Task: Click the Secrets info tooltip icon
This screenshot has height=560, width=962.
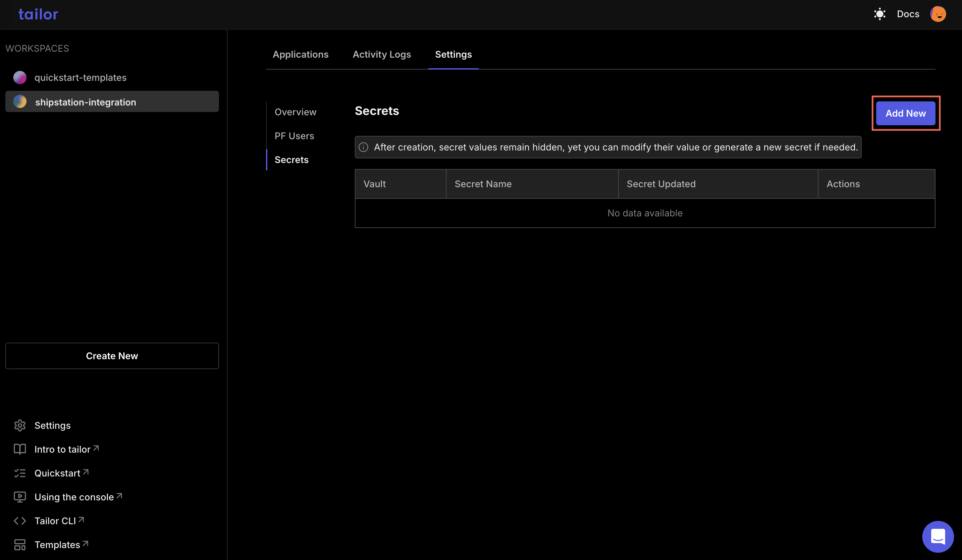Action: point(364,147)
